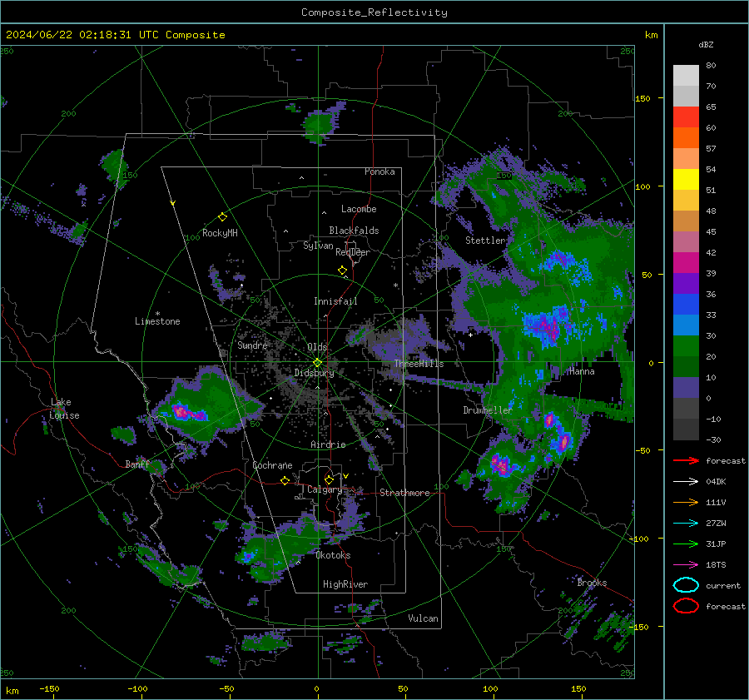Select the radar-center diamond at Didsbury
Screen dimensions: 749x700
click(x=317, y=363)
